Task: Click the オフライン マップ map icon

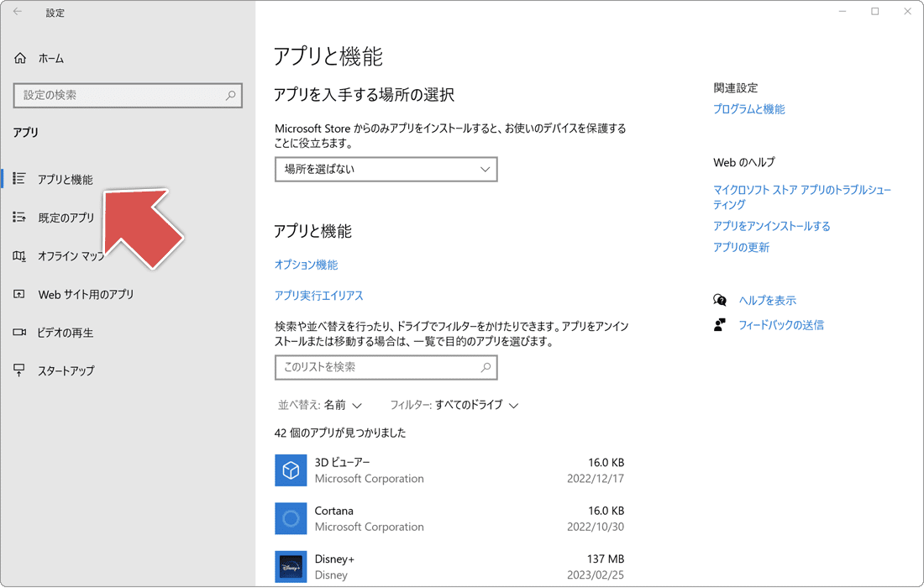Action: 18,255
